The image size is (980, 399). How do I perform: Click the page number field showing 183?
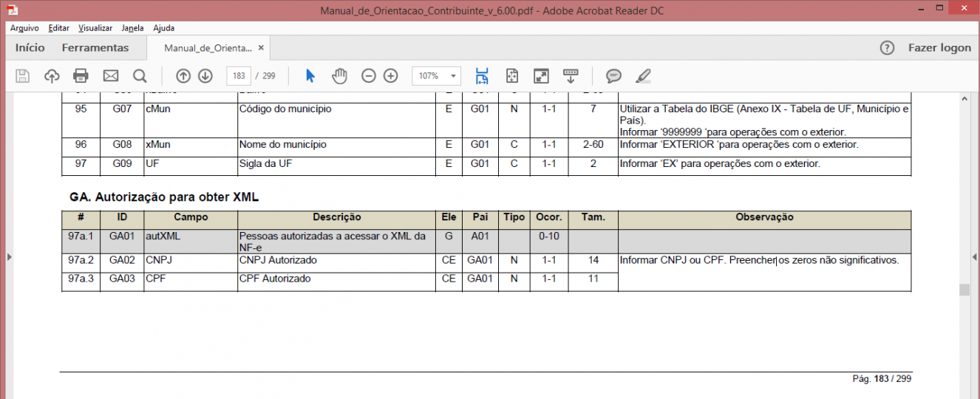click(239, 75)
